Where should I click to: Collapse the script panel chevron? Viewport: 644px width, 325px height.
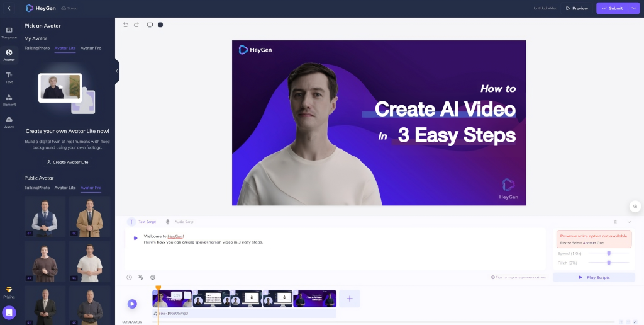tap(629, 222)
